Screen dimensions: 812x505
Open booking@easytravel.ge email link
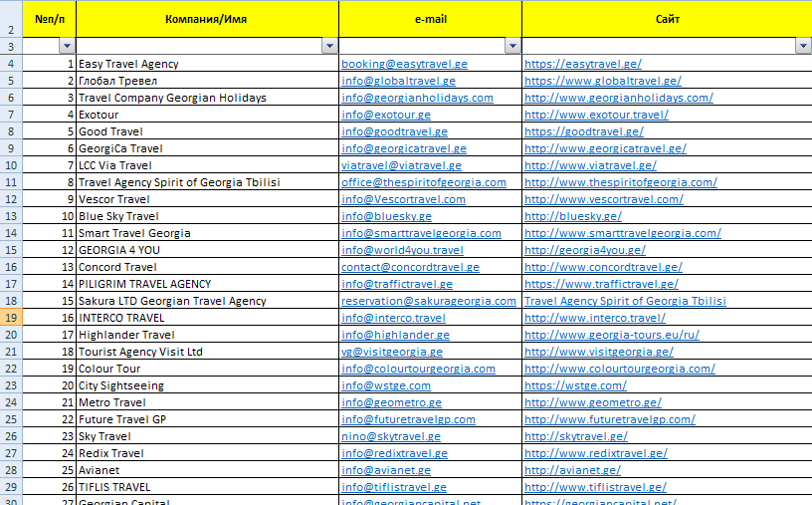(404, 64)
